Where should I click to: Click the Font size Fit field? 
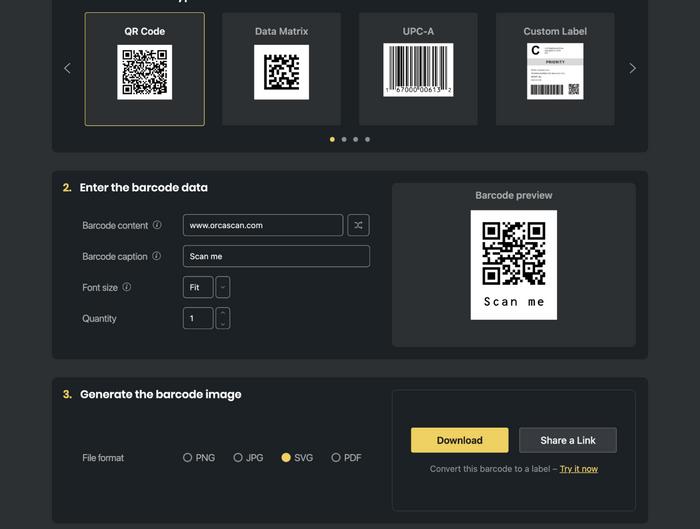[x=198, y=287]
